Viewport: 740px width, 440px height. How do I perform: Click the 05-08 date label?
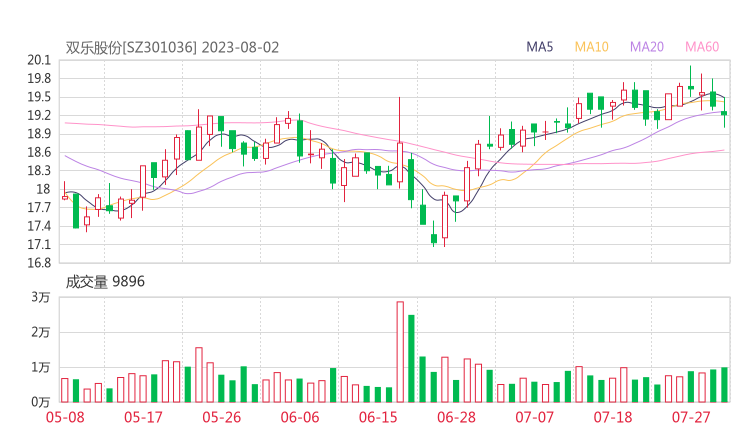pyautogui.click(x=65, y=417)
